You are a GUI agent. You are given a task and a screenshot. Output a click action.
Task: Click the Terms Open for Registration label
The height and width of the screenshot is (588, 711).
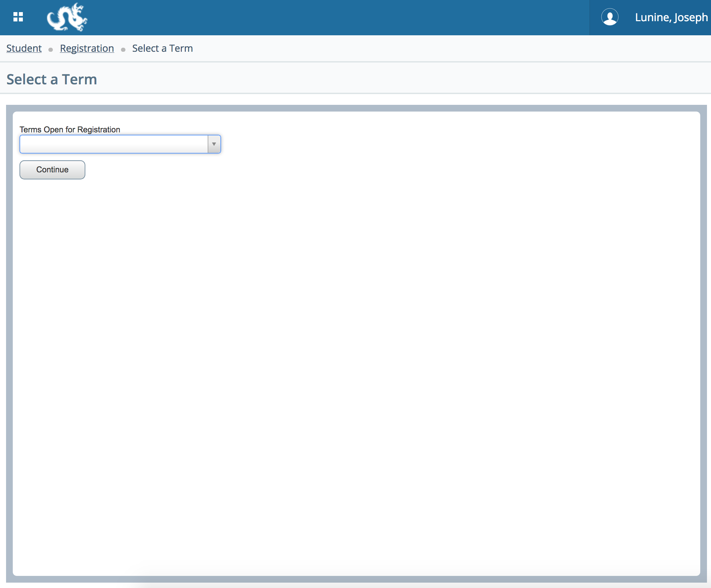tap(70, 129)
